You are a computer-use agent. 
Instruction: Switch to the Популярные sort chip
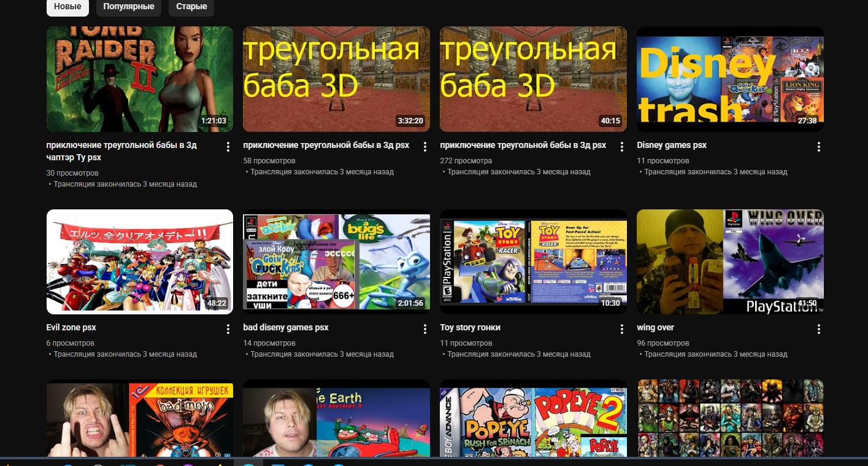pyautogui.click(x=128, y=7)
